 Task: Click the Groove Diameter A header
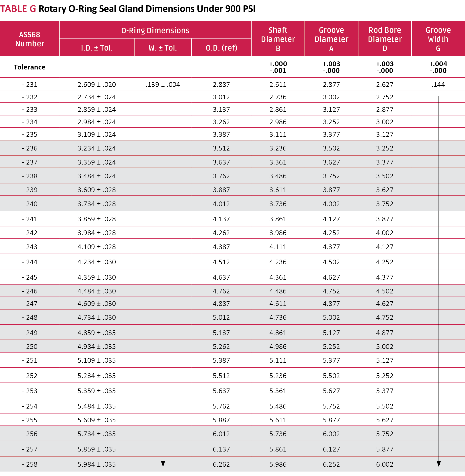331,39
